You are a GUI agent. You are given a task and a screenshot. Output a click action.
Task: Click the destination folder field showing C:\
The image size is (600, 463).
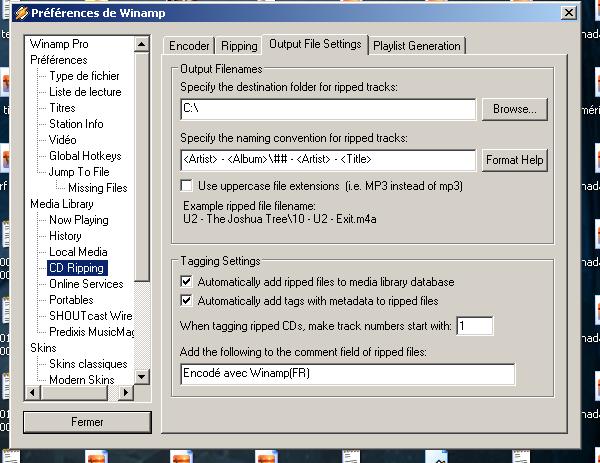pyautogui.click(x=328, y=109)
